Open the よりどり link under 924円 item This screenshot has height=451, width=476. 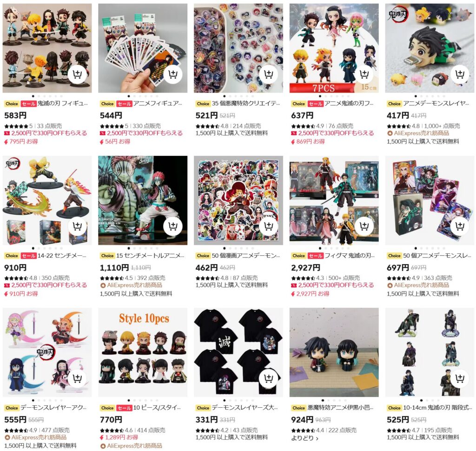tap(304, 438)
